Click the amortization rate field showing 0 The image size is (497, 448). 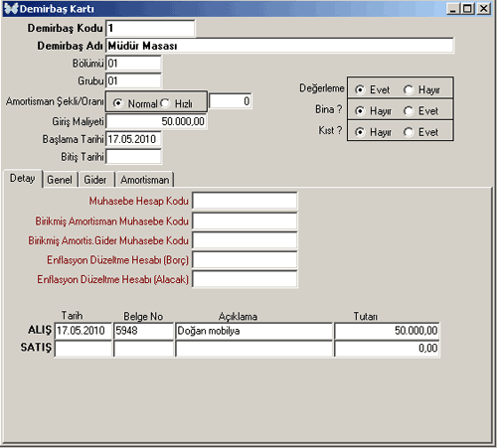pos(231,101)
